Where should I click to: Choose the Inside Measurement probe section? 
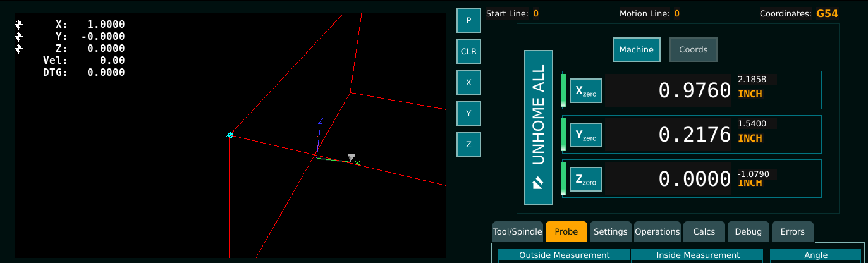click(697, 255)
